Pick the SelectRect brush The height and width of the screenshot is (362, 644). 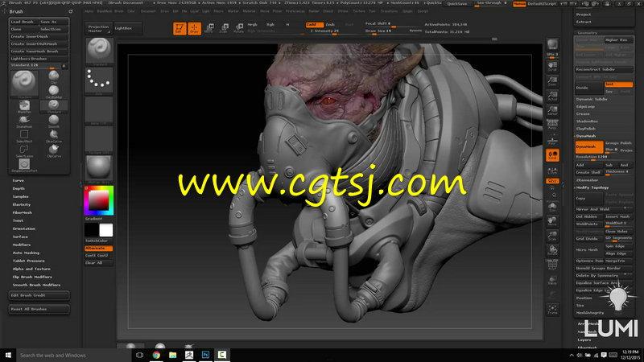click(24, 136)
